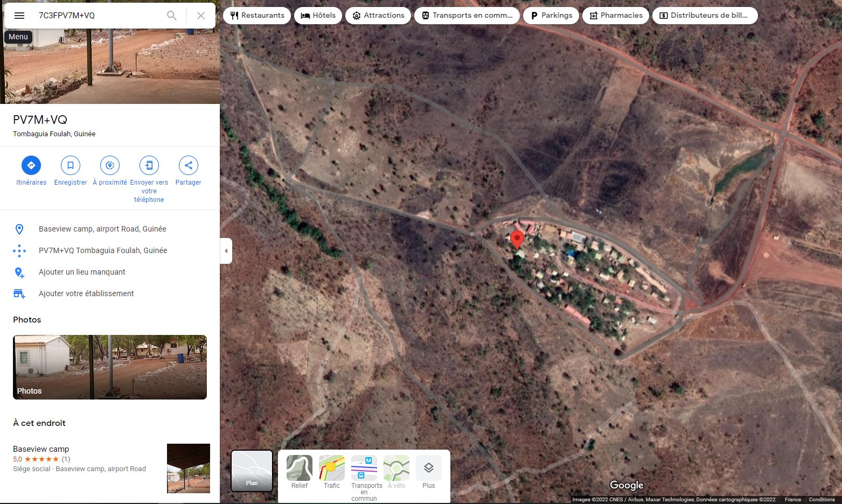This screenshot has width=842, height=504.
Task: Copy the plus code PV7M+VQ Tombaguia Foulah
Action: click(x=110, y=250)
